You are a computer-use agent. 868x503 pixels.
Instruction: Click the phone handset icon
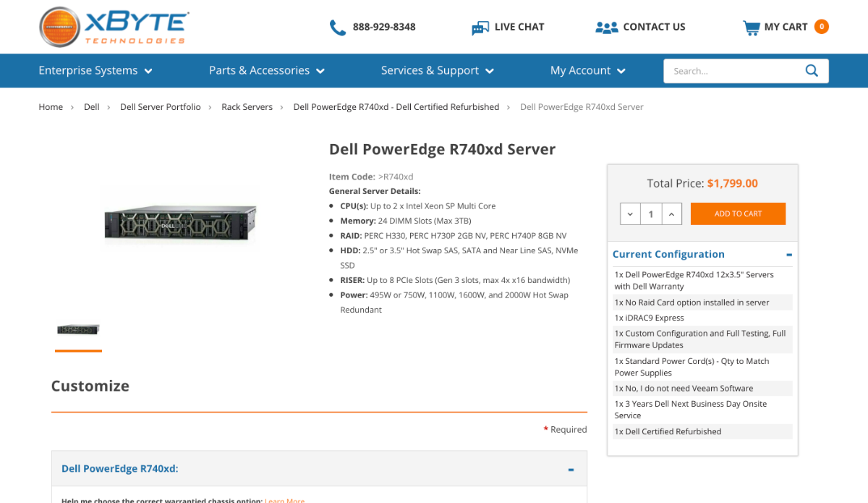(x=337, y=28)
